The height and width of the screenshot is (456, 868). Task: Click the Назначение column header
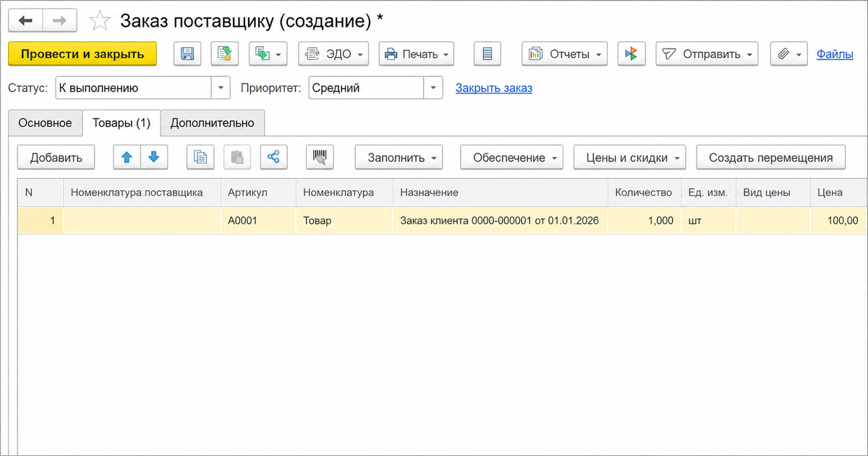coord(501,193)
